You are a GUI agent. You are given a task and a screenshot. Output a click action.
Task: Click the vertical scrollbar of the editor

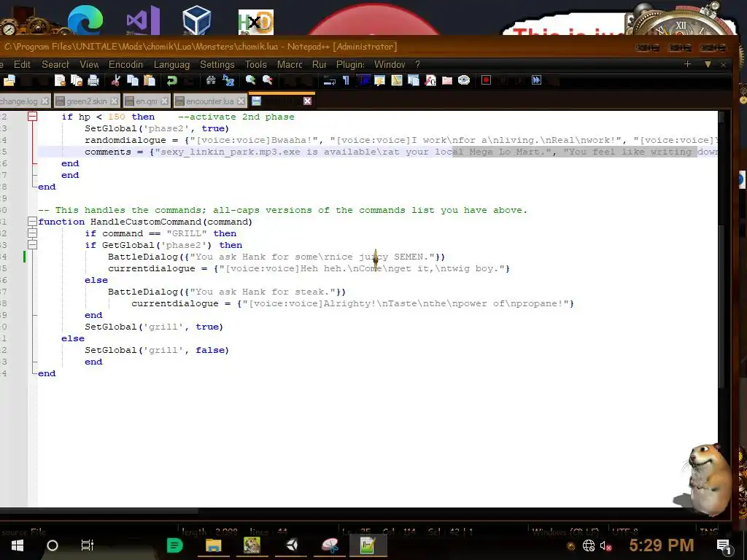(x=721, y=308)
